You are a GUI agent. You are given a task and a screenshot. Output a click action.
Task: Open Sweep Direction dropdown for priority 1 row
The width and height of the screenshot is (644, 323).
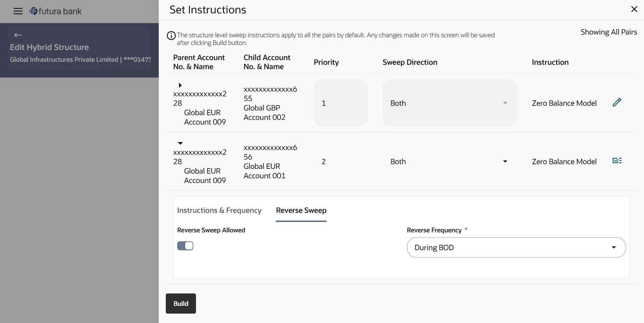449,103
